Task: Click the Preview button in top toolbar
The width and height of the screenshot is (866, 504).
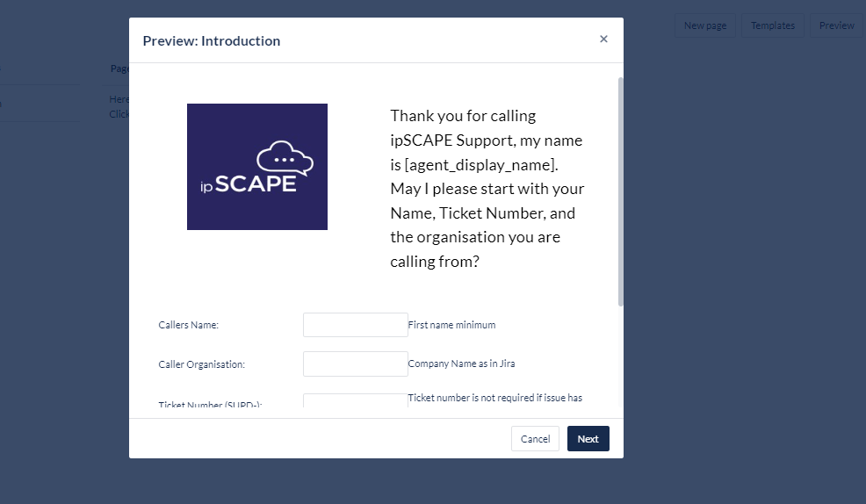Action: 836,25
